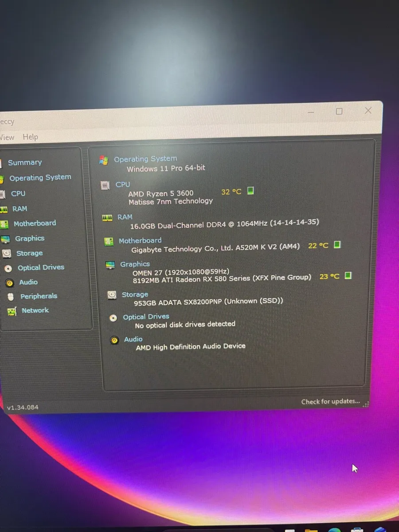The image size is (399, 532).
Task: Click the Optical Drives disc icon in sidebar
Action: pos(8,269)
